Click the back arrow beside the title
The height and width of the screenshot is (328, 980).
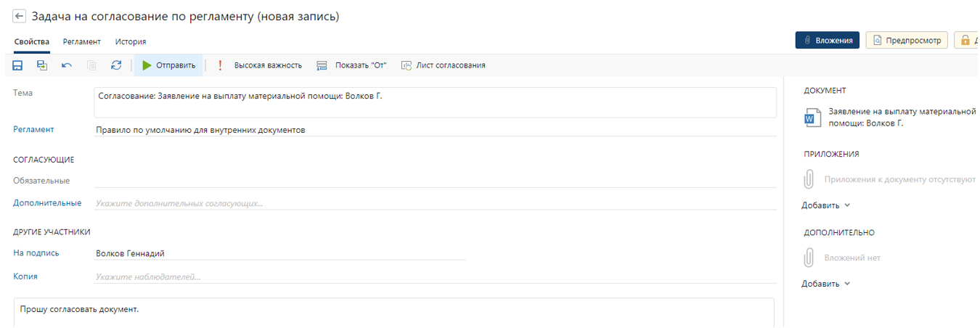click(20, 17)
